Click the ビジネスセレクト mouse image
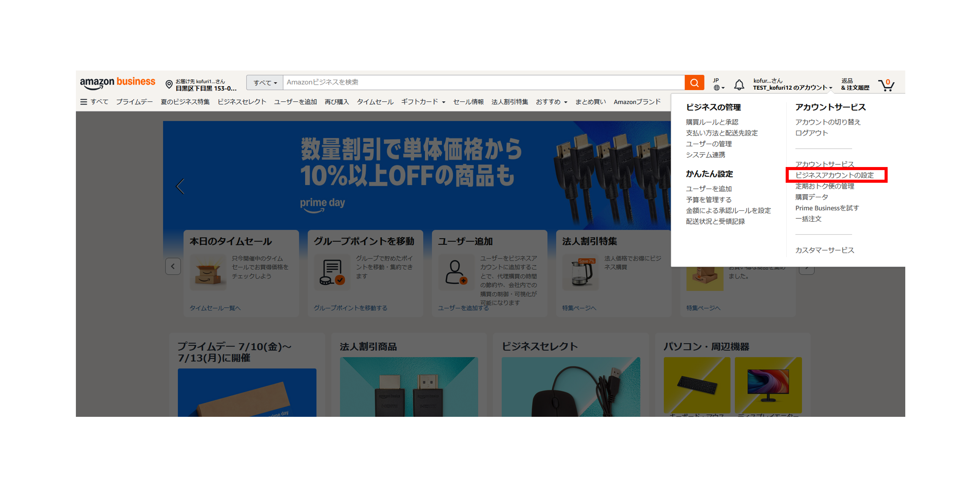Viewport: 980px width, 490px height. (570, 386)
